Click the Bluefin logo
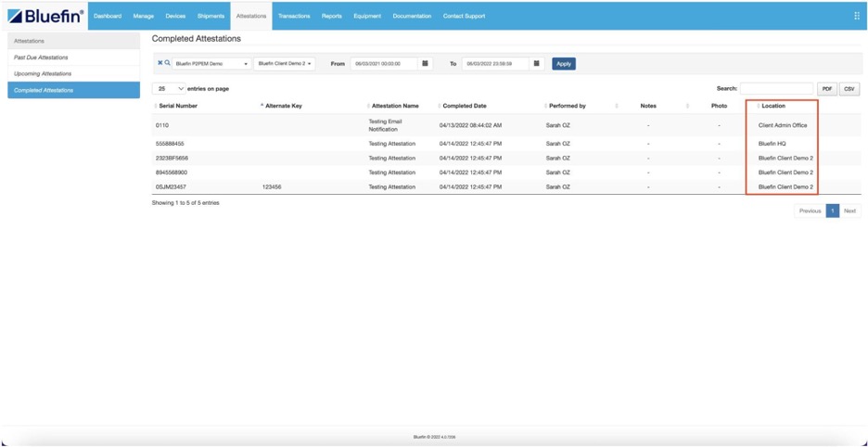 tap(45, 16)
